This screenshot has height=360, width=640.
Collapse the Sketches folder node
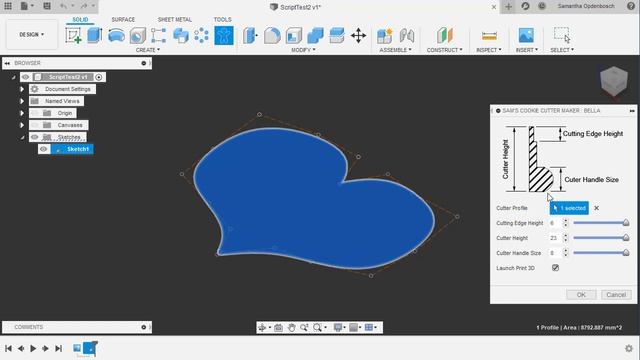(22, 138)
